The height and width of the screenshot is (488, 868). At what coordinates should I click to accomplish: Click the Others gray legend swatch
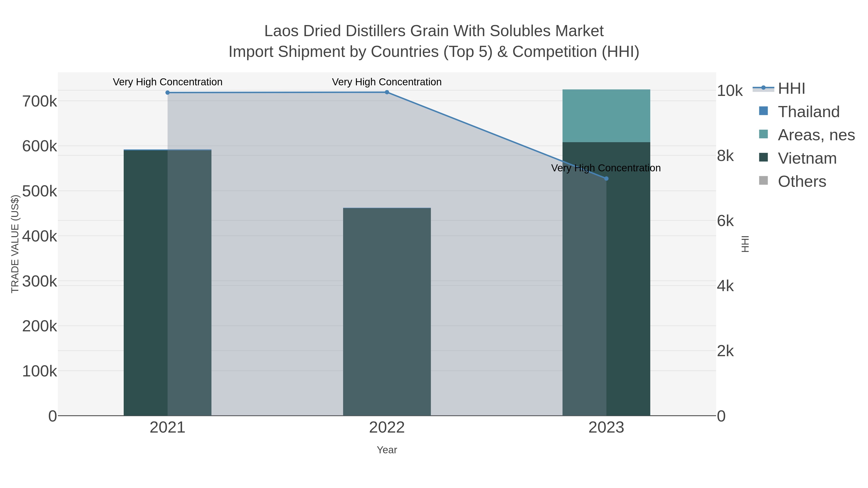tap(763, 180)
